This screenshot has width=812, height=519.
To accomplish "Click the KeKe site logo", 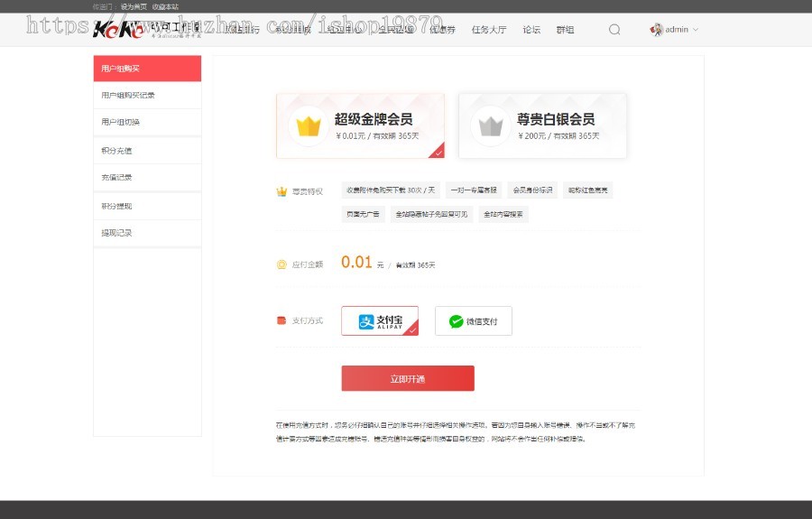I will click(x=146, y=29).
